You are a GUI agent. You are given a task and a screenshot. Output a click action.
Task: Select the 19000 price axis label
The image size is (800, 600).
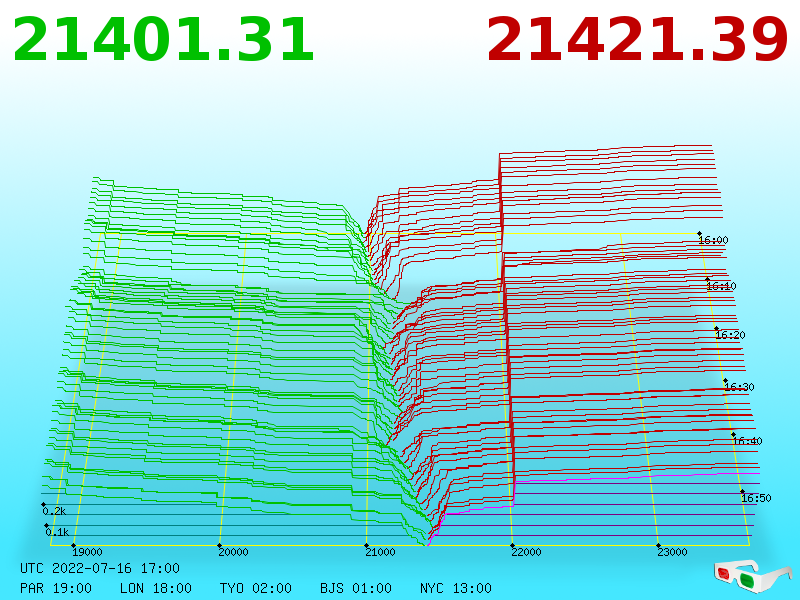tap(87, 552)
